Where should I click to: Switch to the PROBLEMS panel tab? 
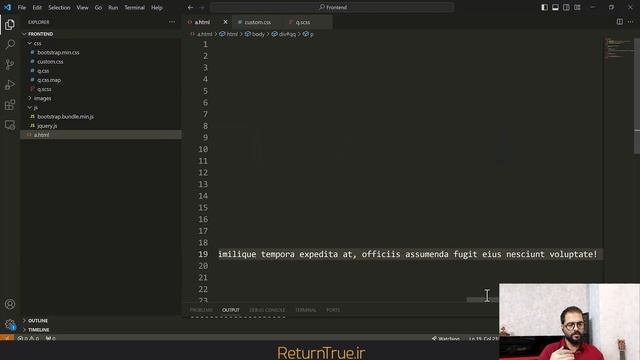201,310
